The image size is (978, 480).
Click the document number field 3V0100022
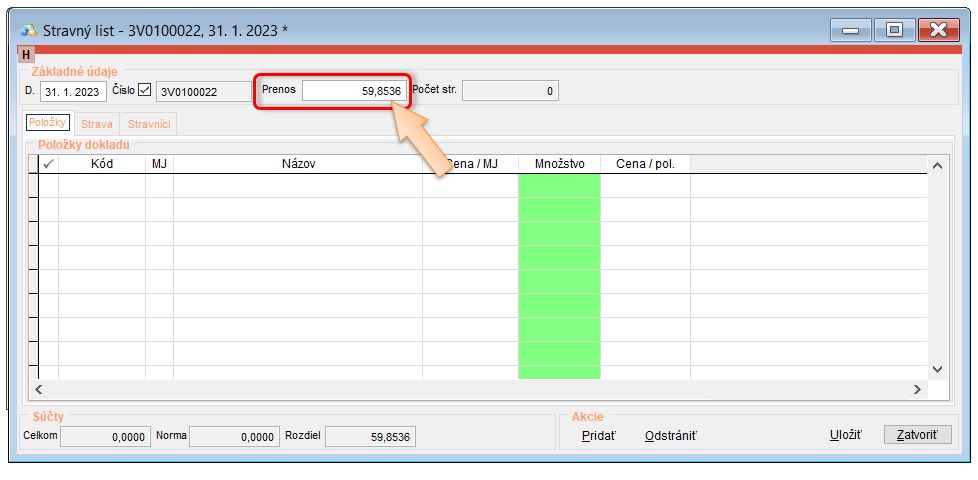[x=204, y=92]
